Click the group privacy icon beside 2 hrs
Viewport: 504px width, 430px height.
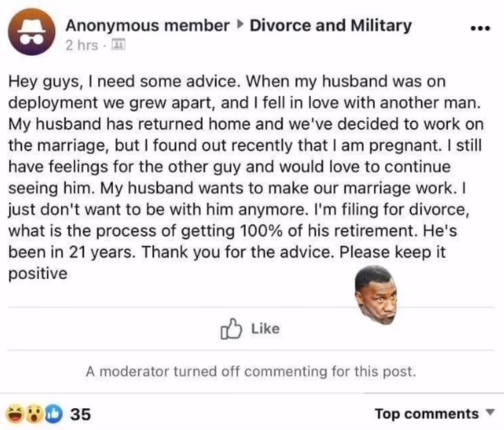click(118, 45)
